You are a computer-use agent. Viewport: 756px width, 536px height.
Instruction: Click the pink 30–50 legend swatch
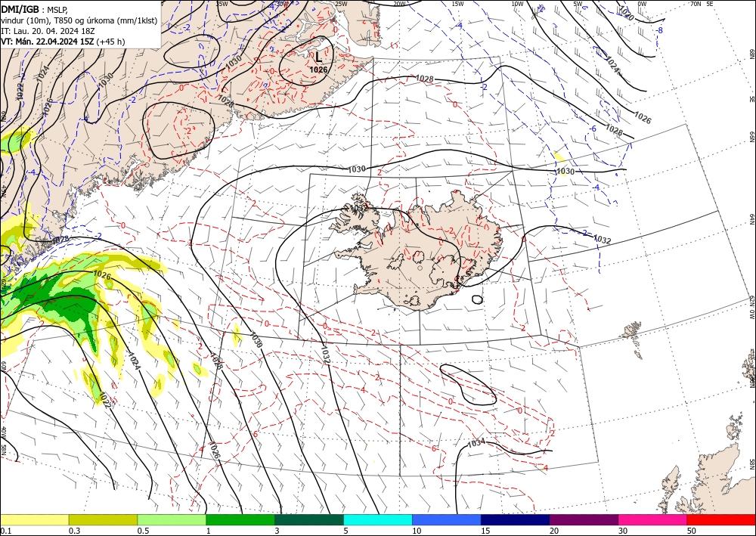653,519
